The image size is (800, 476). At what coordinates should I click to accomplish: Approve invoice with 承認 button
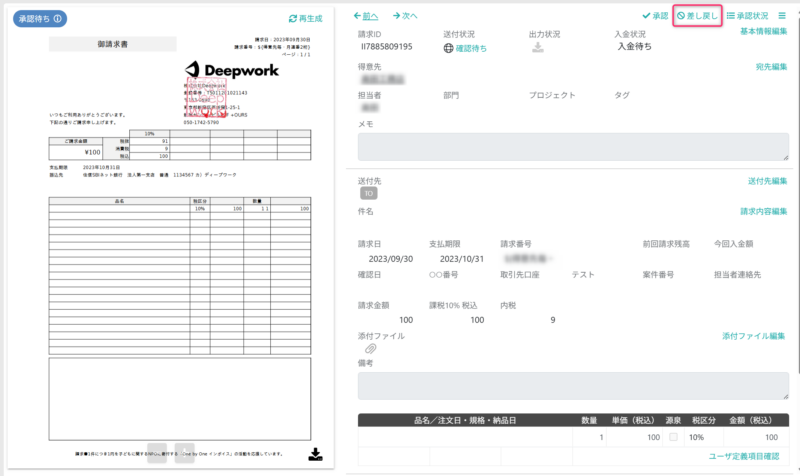655,16
